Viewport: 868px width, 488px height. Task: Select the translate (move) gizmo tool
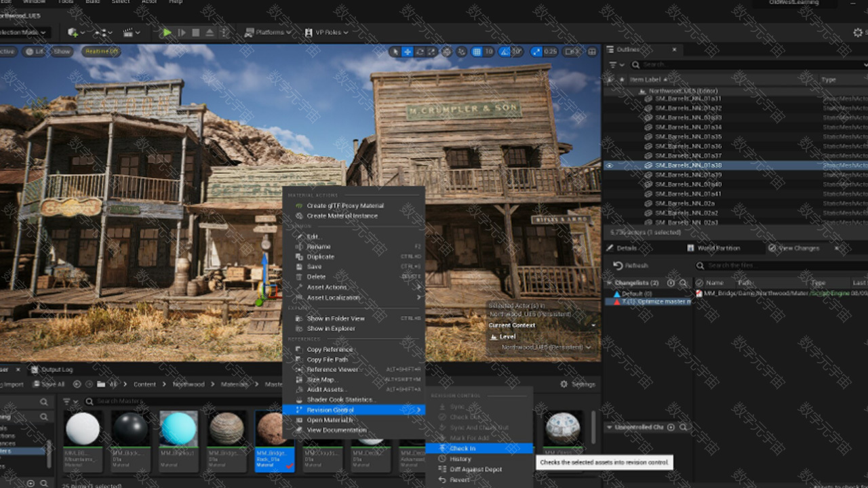point(408,52)
